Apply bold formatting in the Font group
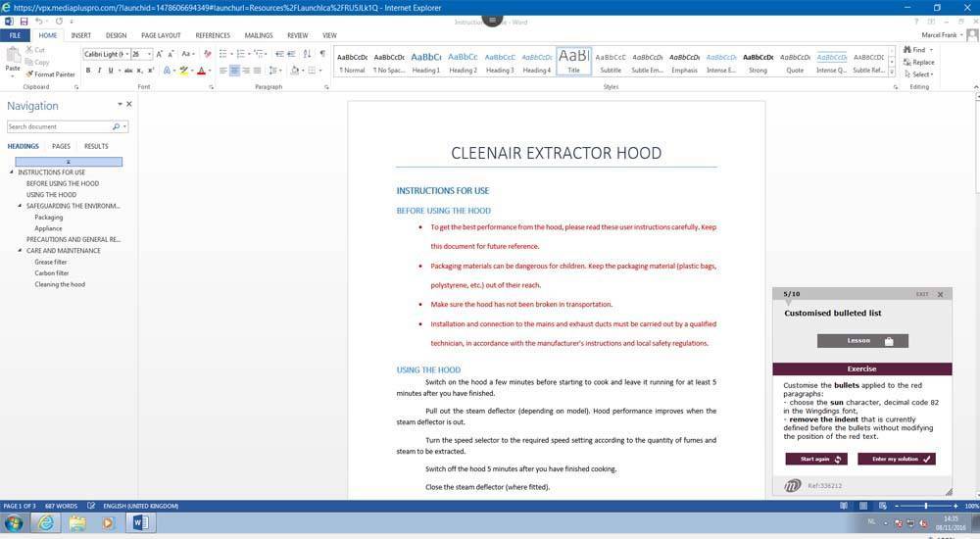 (87, 71)
